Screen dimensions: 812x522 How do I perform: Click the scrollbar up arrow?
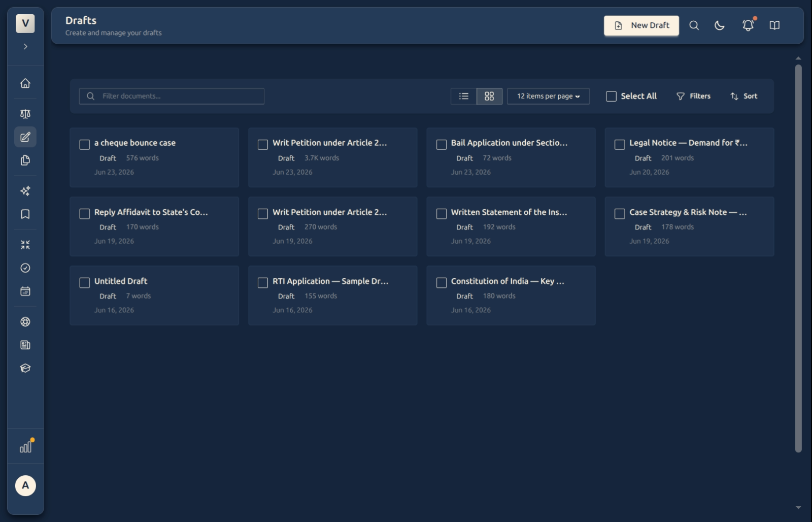[798, 58]
